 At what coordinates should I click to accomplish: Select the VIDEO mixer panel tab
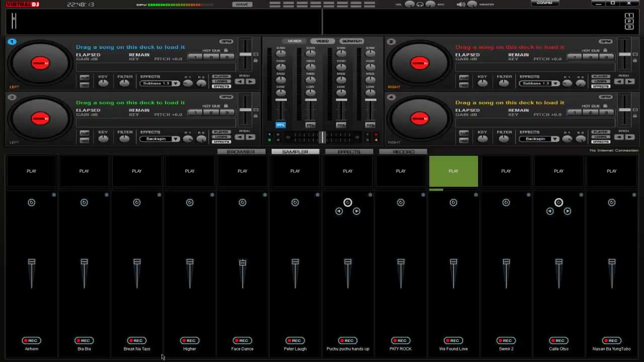323,41
